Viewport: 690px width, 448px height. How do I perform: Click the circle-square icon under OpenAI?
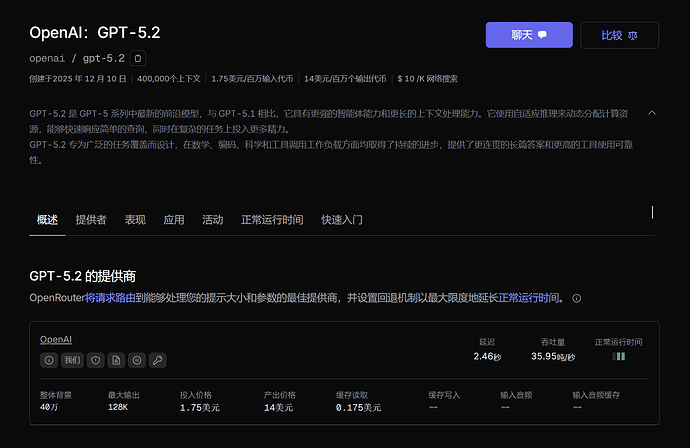137,360
